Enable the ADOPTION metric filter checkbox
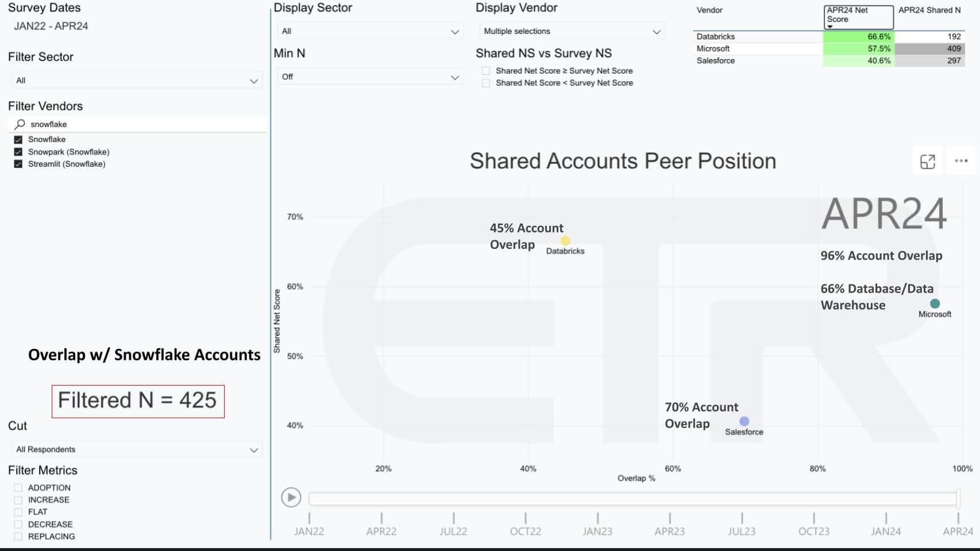Viewport: 980px width, 551px height. tap(18, 488)
